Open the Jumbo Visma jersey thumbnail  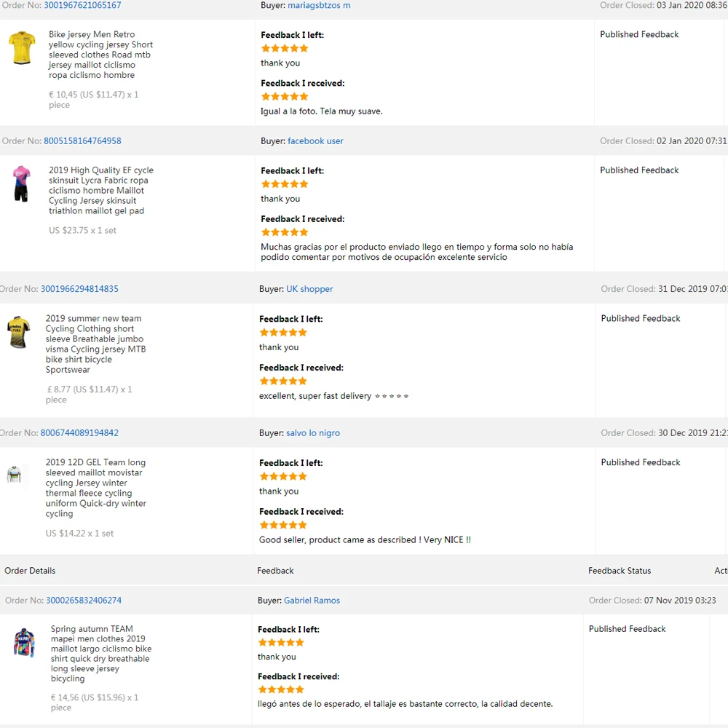(18, 332)
